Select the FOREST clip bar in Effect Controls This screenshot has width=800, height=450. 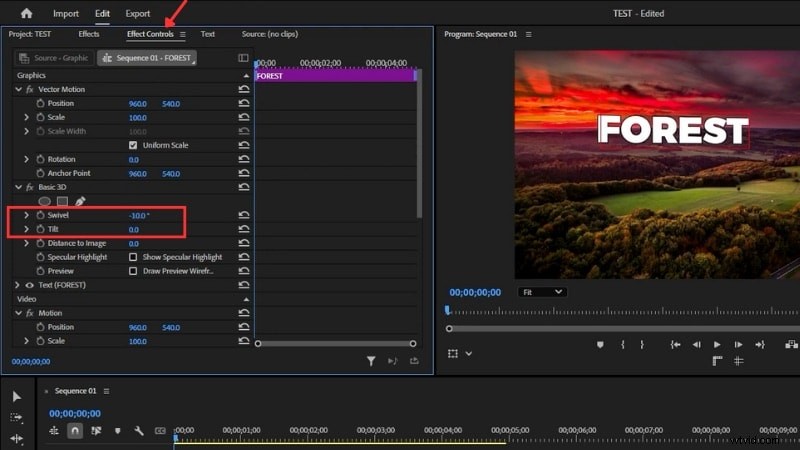click(x=336, y=76)
